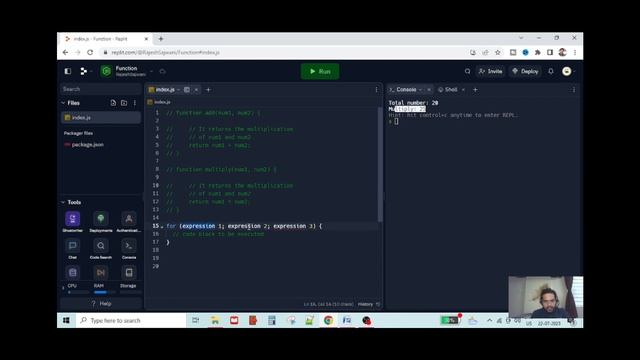Close the Console tab
The width and height of the screenshot is (640, 360).
429,90
